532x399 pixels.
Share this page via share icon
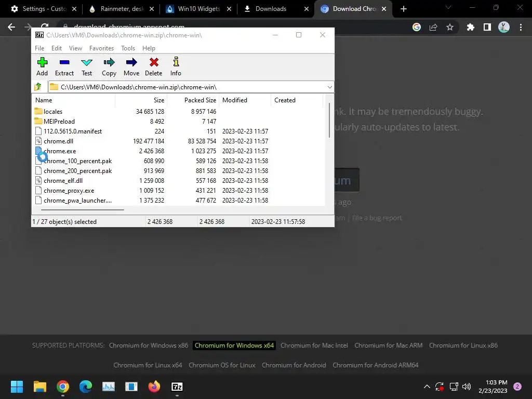[x=433, y=27]
